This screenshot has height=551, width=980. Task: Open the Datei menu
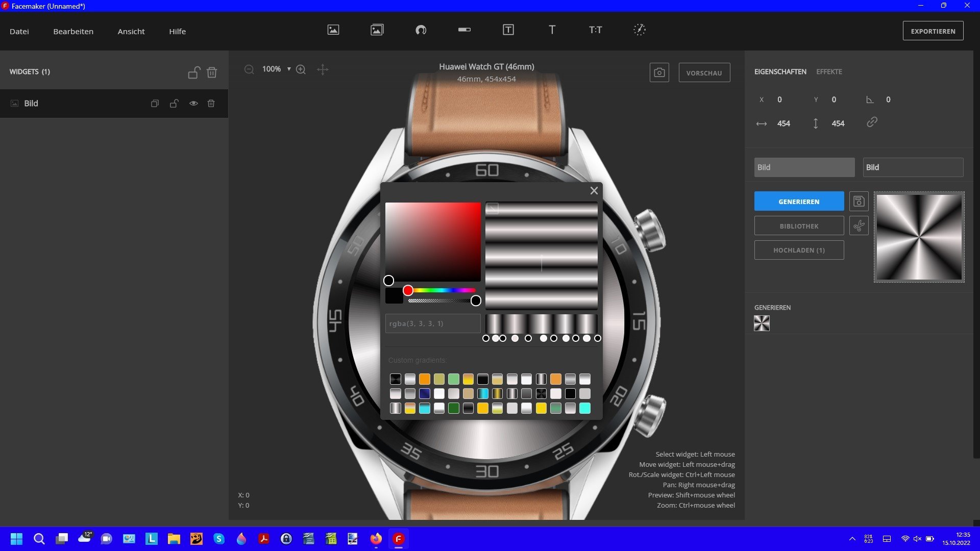[x=19, y=32]
